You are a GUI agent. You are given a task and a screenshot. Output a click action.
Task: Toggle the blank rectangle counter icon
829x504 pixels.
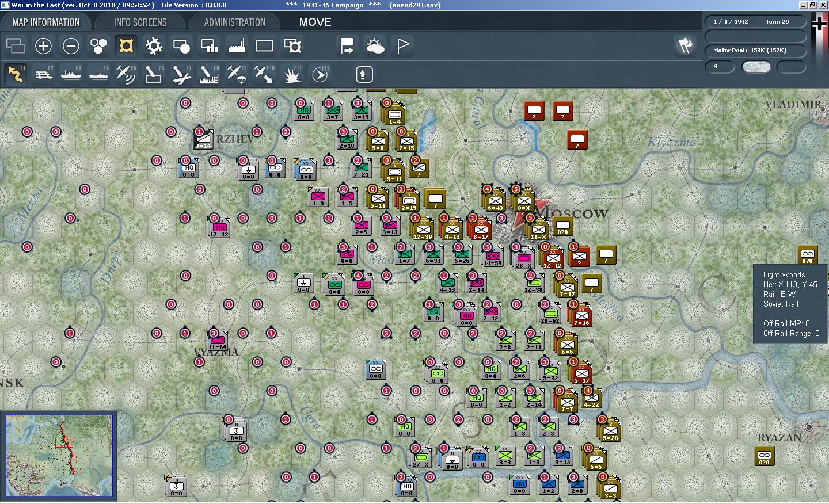[264, 45]
